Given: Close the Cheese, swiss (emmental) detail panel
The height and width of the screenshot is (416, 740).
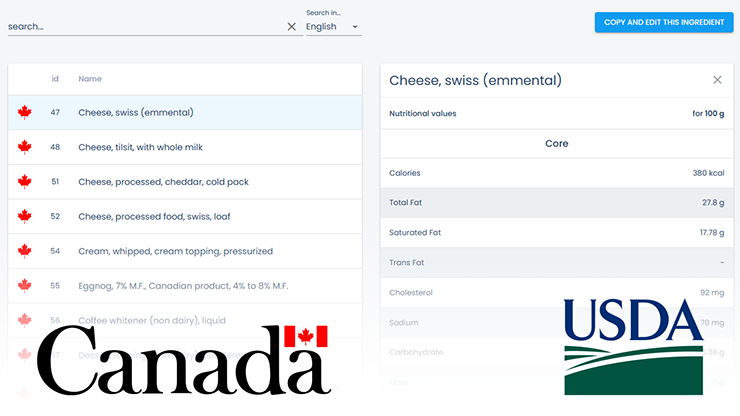Looking at the screenshot, I should click(x=717, y=80).
